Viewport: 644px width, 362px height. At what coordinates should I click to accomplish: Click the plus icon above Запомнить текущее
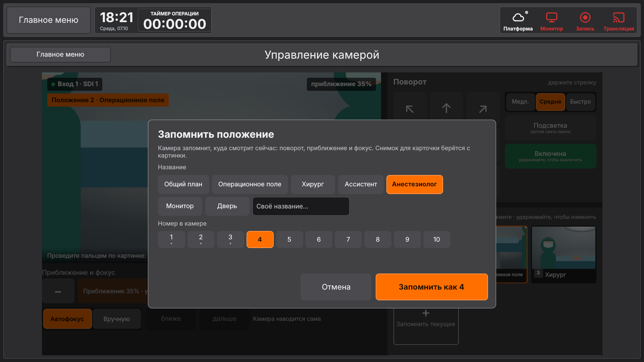(426, 313)
